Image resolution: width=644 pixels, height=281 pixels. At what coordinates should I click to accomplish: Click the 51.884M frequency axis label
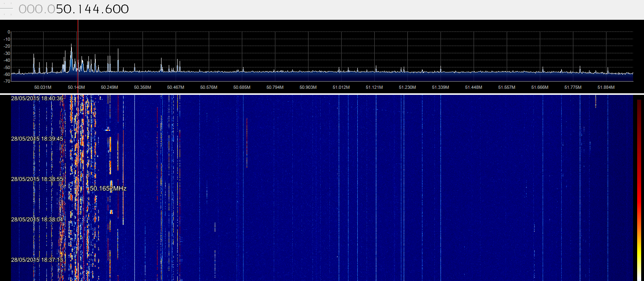606,87
